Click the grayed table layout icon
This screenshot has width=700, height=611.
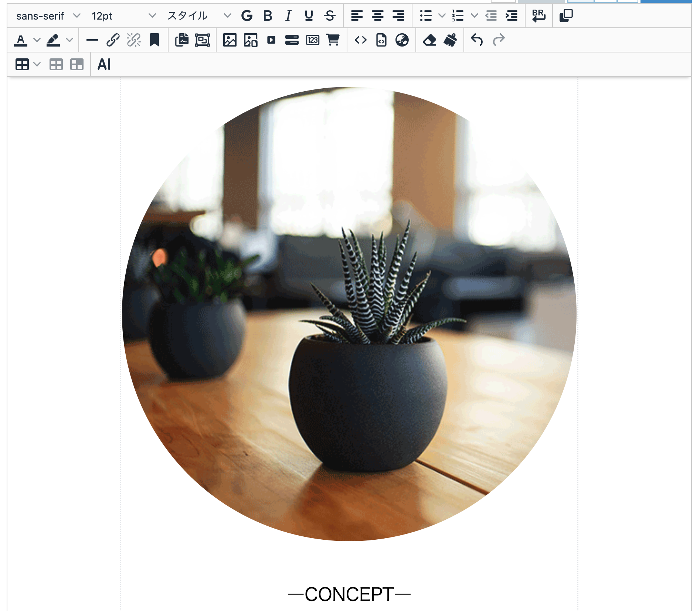click(x=77, y=65)
